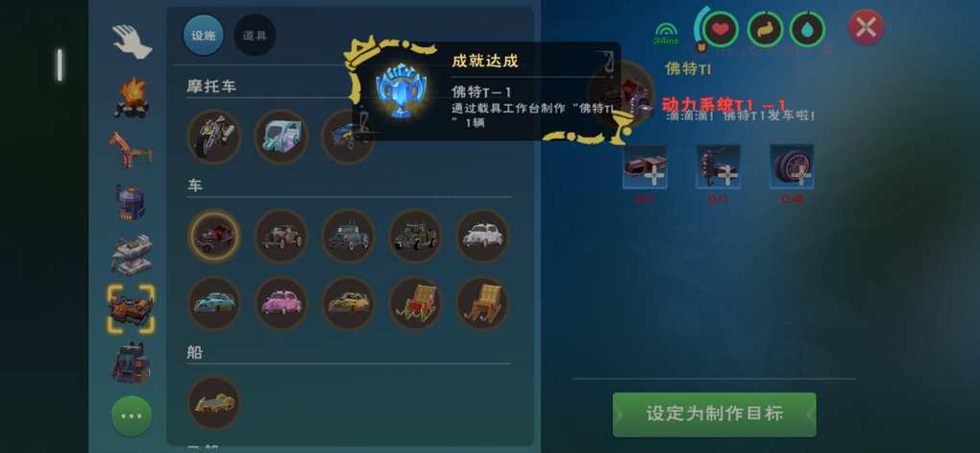The height and width of the screenshot is (453, 980).
Task: Click the red heart health indicator
Action: click(x=721, y=29)
